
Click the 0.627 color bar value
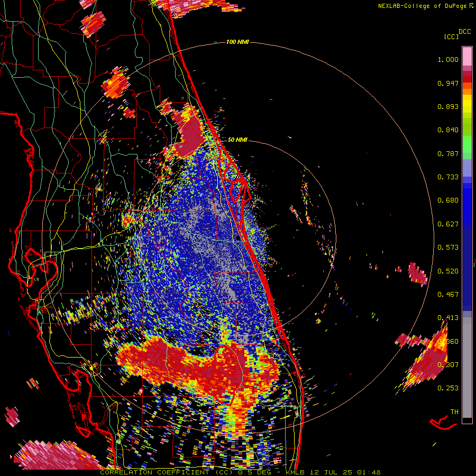448,224
